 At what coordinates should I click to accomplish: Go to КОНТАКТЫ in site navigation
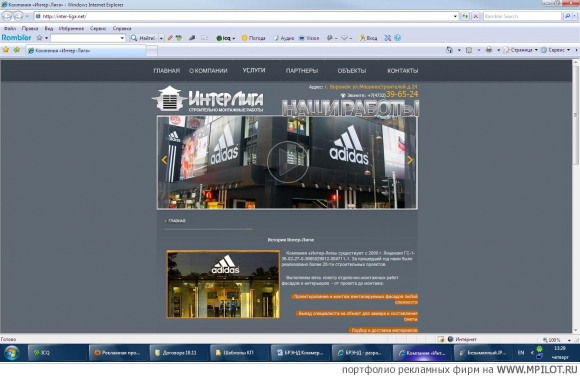tap(402, 71)
